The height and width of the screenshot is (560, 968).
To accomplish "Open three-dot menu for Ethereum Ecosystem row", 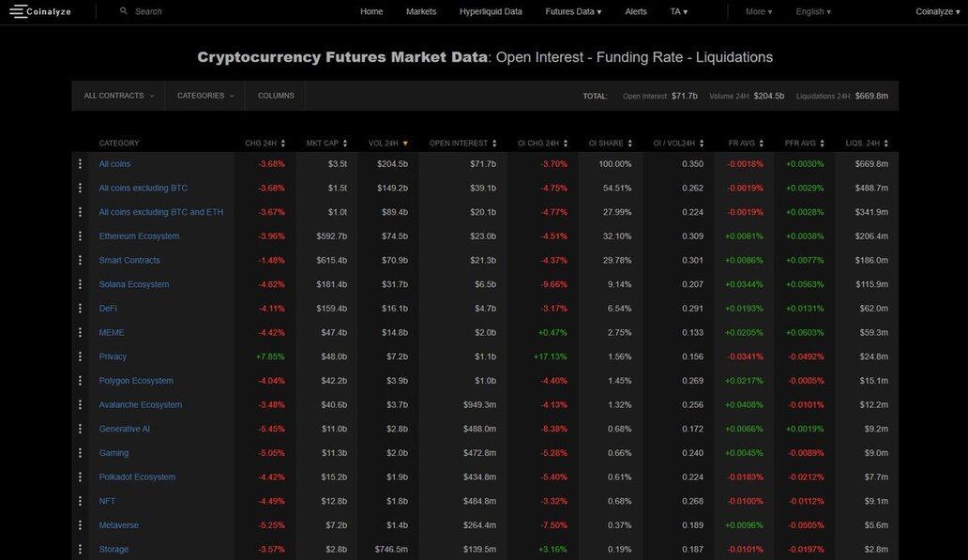I will point(80,236).
